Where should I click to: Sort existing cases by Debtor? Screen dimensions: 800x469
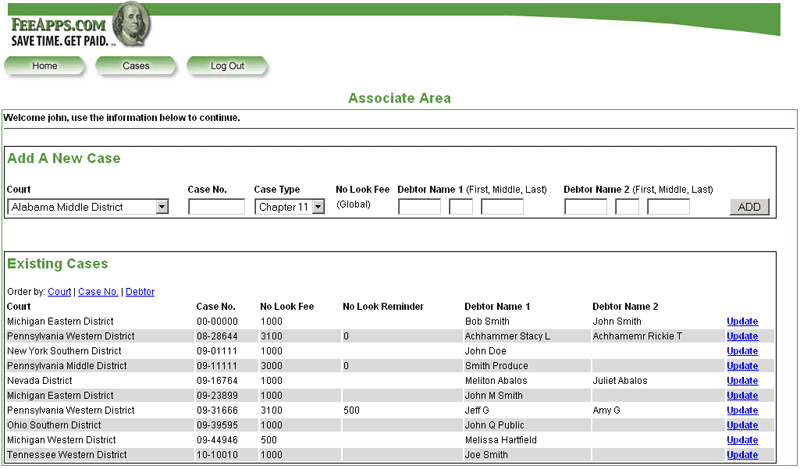[140, 291]
